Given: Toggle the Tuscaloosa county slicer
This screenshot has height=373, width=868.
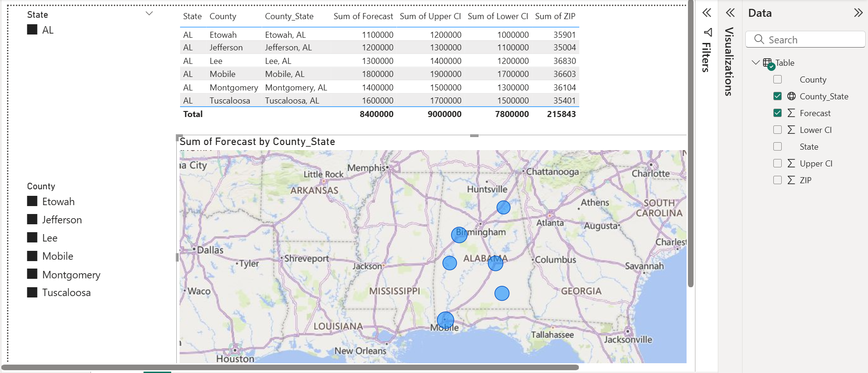Looking at the screenshot, I should tap(32, 292).
